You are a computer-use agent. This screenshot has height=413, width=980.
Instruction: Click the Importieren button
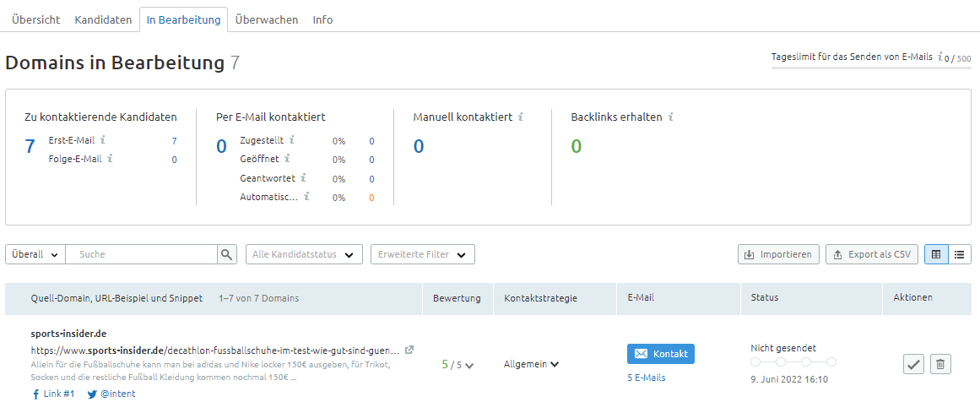[x=778, y=255]
